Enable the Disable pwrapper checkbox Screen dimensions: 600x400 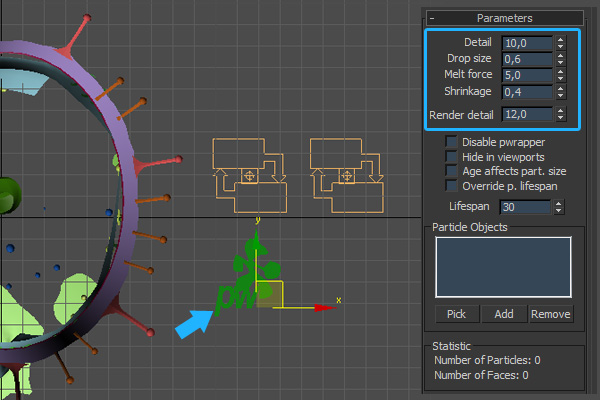tap(452, 143)
